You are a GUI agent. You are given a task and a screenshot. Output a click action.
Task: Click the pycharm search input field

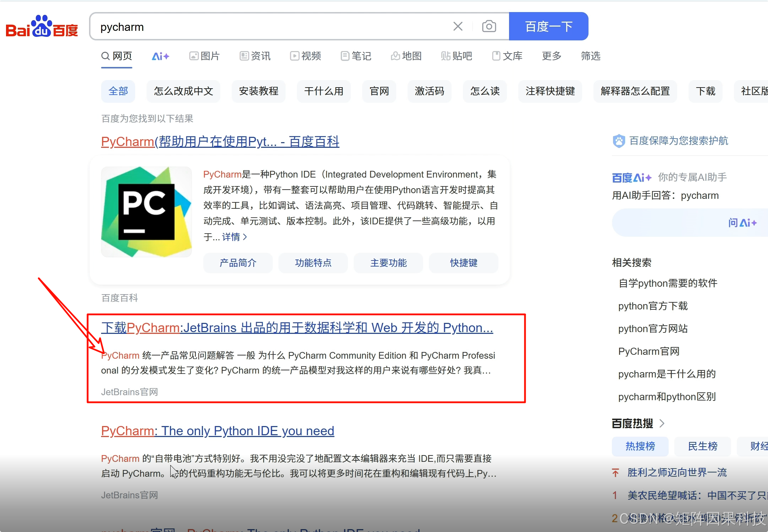tap(270, 27)
